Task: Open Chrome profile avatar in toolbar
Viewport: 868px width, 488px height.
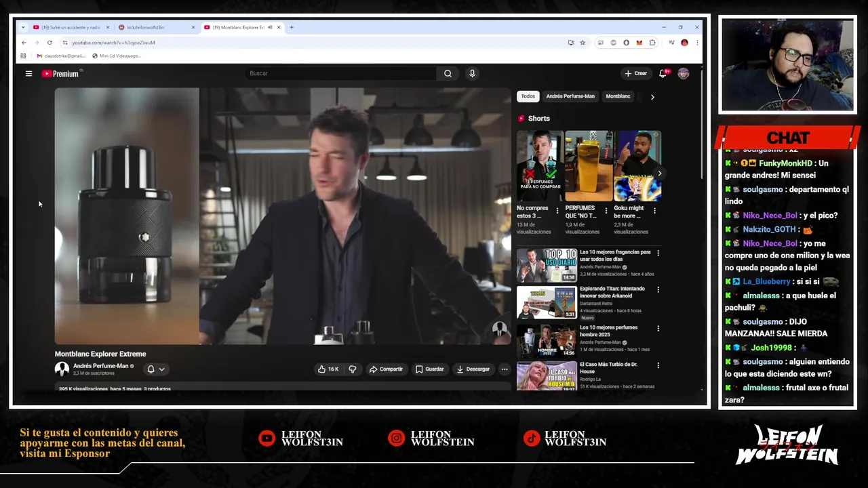Action: (684, 43)
